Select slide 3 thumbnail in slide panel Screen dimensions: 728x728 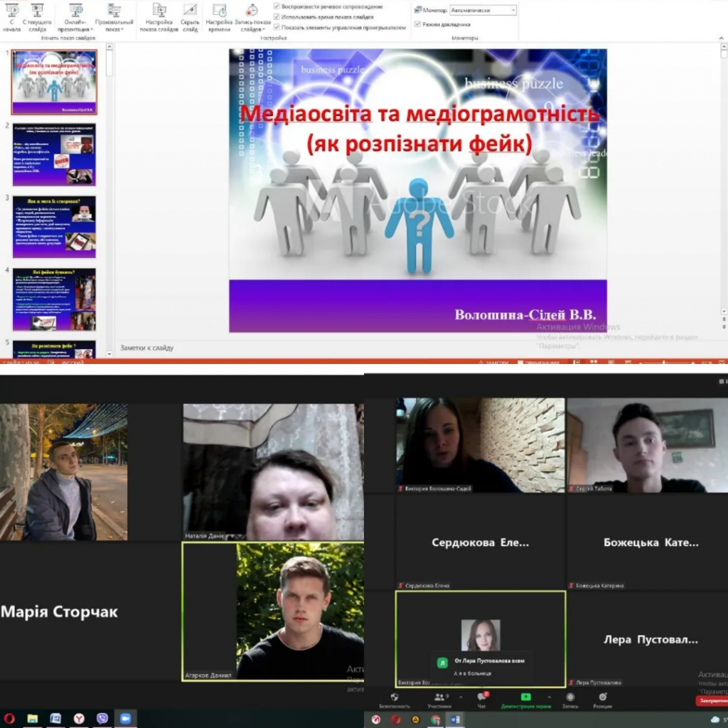[54, 227]
